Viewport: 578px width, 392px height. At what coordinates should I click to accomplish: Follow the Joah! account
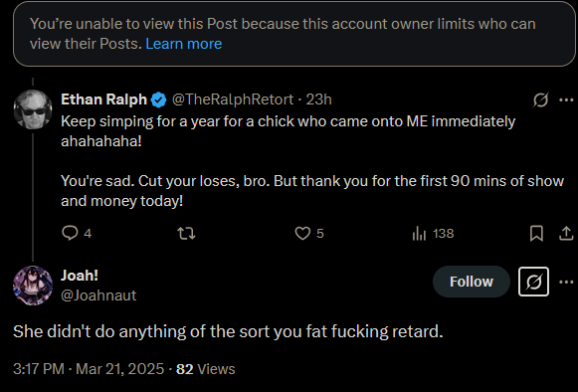point(472,282)
